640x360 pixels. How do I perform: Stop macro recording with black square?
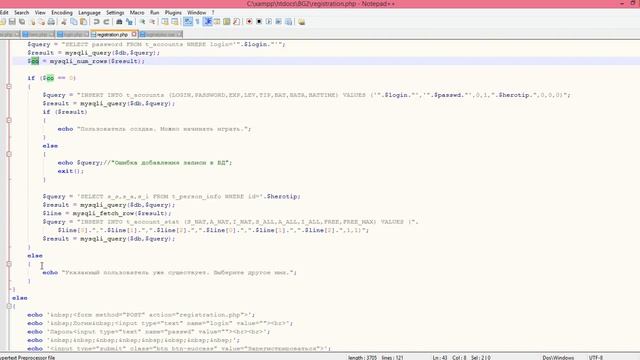tap(259, 22)
